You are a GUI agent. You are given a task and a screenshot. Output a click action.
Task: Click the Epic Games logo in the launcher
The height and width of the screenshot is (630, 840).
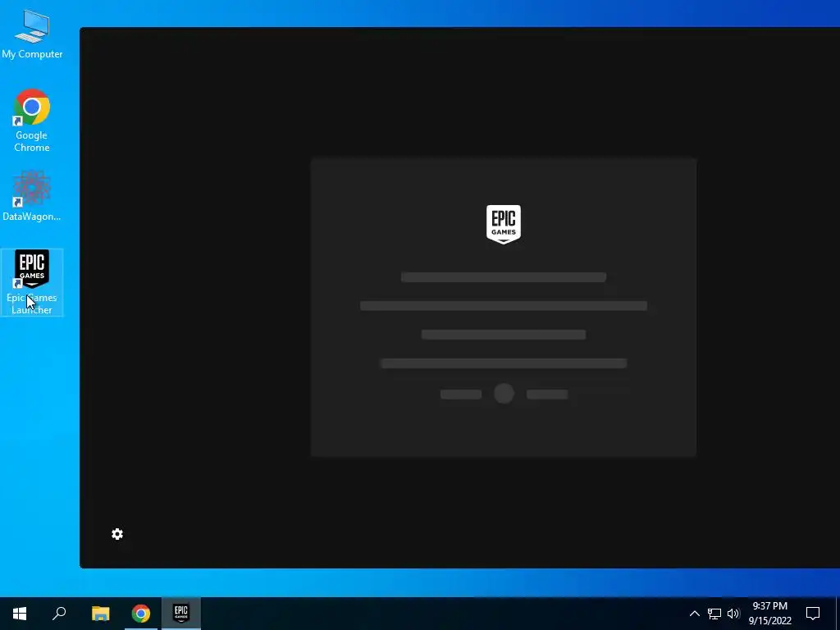click(x=504, y=225)
